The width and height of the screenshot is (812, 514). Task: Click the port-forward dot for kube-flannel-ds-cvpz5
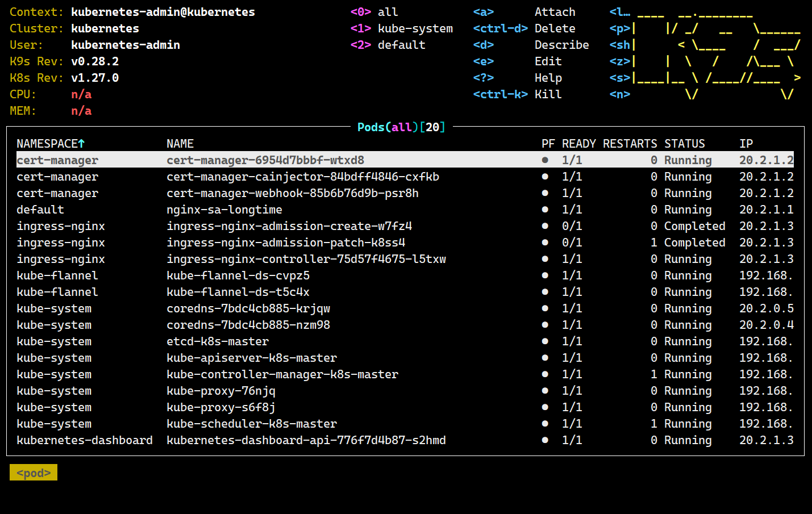pos(545,275)
